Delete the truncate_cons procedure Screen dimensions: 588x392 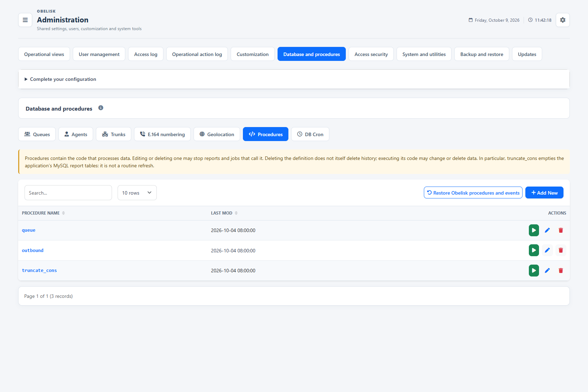tap(561, 271)
